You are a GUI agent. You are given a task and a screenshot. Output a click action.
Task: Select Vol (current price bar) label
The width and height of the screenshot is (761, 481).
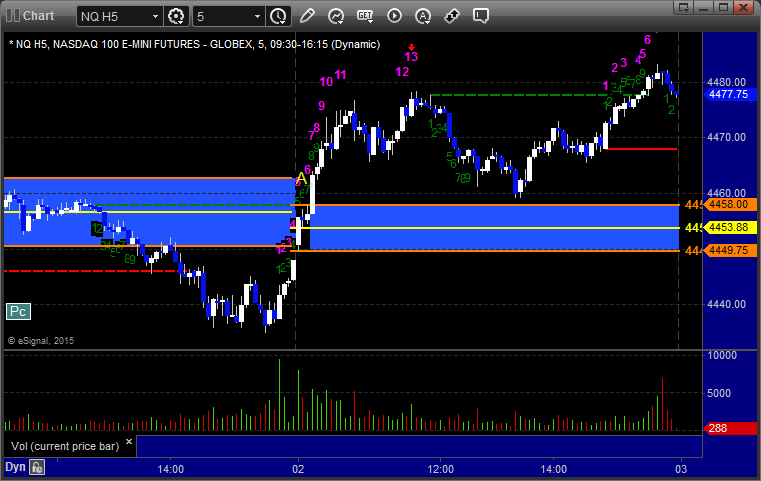point(65,446)
